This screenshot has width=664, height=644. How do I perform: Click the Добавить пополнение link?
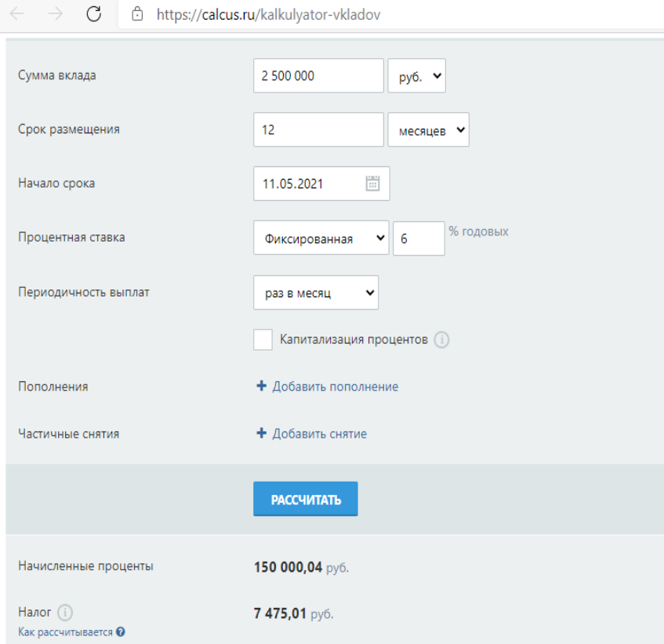[336, 387]
